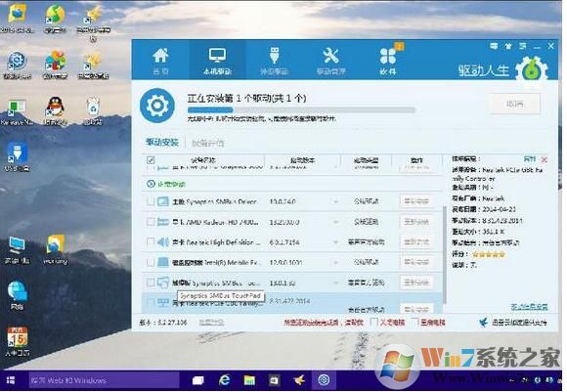Open File Explorer from the taskbar
567x392 pixels.
click(x=249, y=380)
